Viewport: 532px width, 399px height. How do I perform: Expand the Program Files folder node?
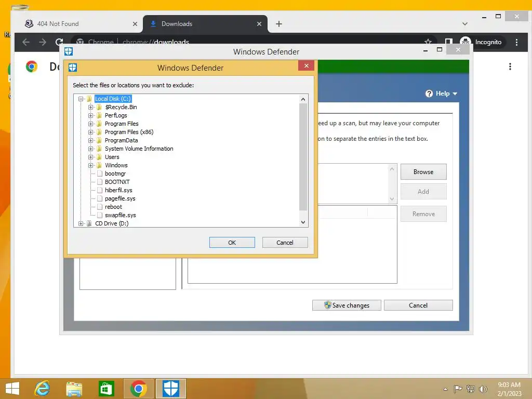pyautogui.click(x=90, y=124)
